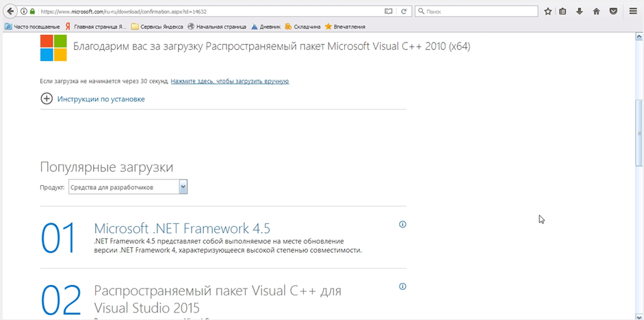
Task: Go to the home page icon
Action: [596, 12]
